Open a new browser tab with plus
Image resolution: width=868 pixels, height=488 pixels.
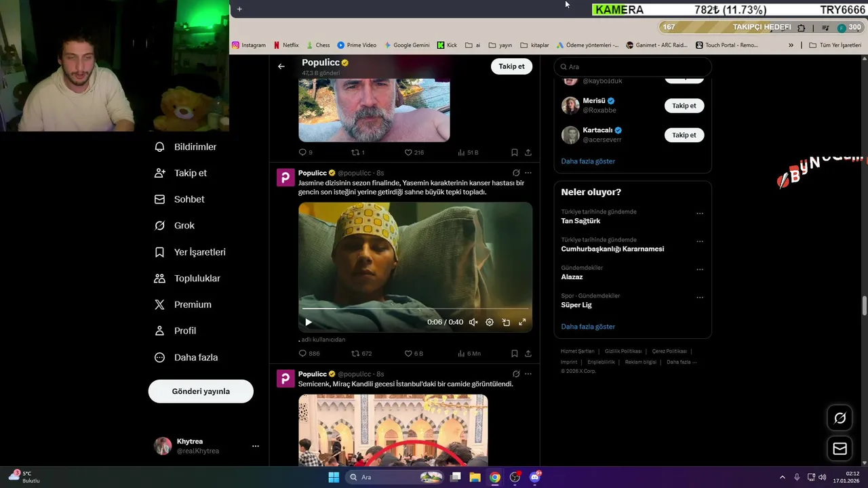[239, 9]
